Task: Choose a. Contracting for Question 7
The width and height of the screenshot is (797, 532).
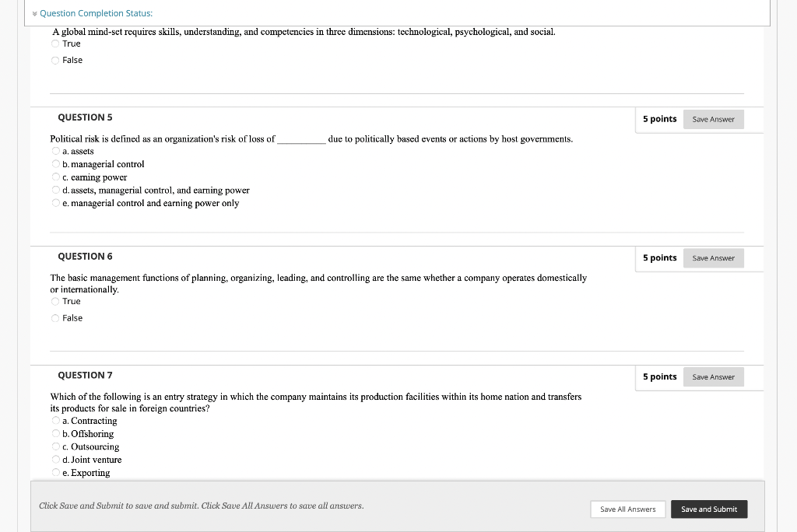Action: click(x=55, y=421)
